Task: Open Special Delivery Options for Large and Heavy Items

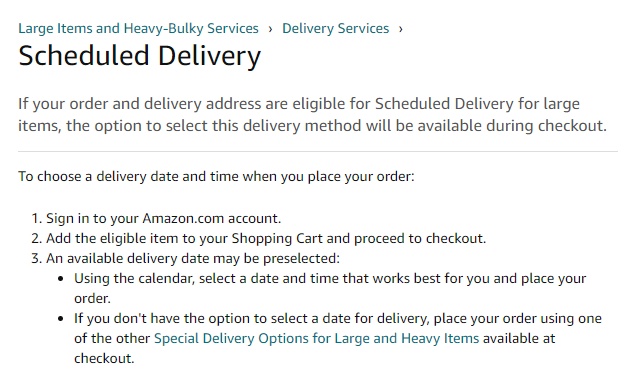Action: point(317,338)
